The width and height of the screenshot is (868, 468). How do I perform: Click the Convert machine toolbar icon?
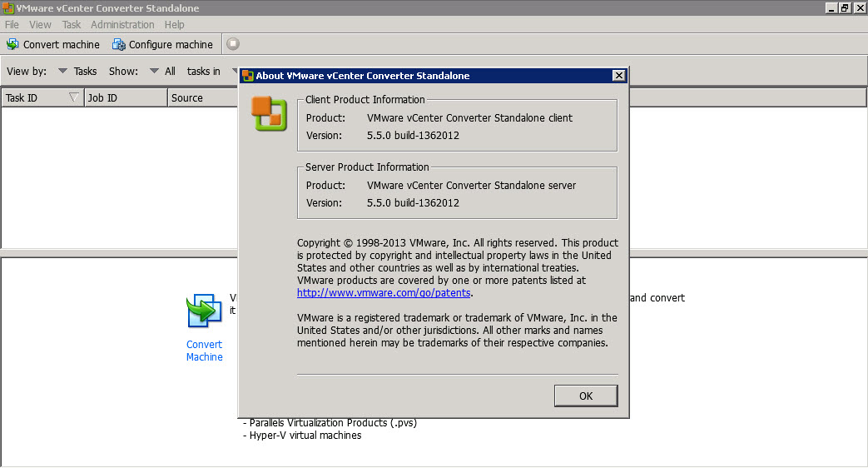tap(12, 44)
